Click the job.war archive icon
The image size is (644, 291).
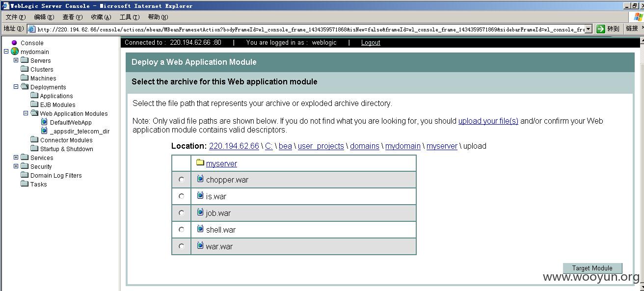200,212
